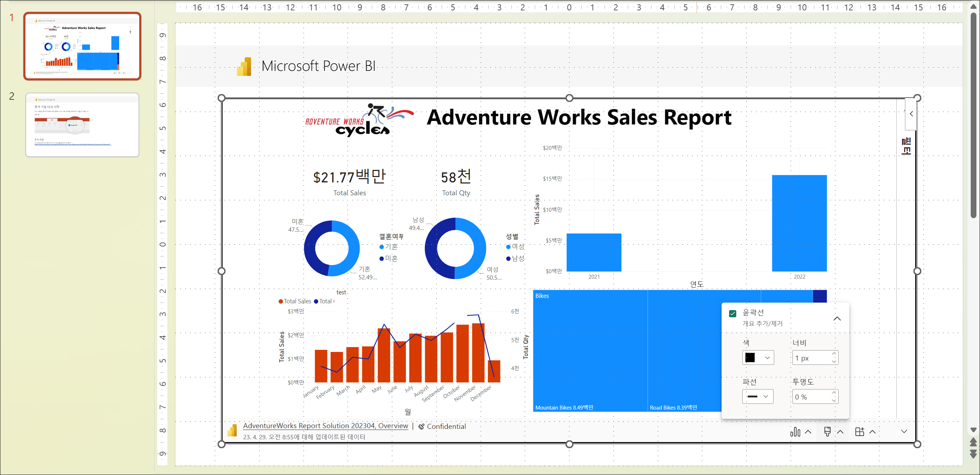Viewport: 980px width, 475px height.
Task: Open the 필터 filters pane tab
Action: 907,146
